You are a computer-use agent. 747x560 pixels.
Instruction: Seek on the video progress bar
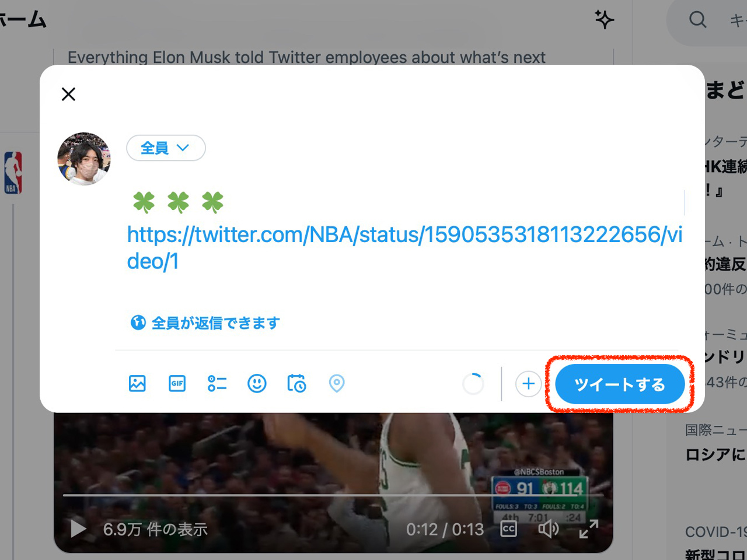[x=333, y=495]
